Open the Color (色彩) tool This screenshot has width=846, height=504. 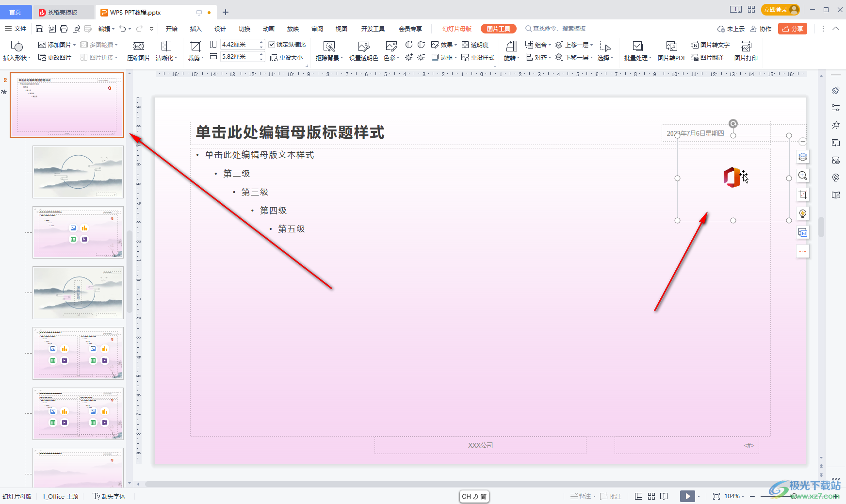point(391,51)
